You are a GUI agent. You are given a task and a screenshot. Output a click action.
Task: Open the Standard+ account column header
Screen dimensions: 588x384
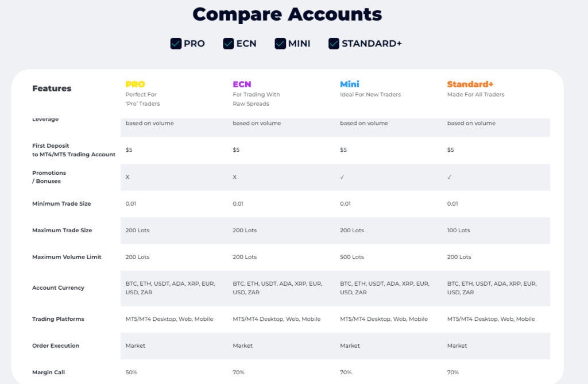pos(470,84)
